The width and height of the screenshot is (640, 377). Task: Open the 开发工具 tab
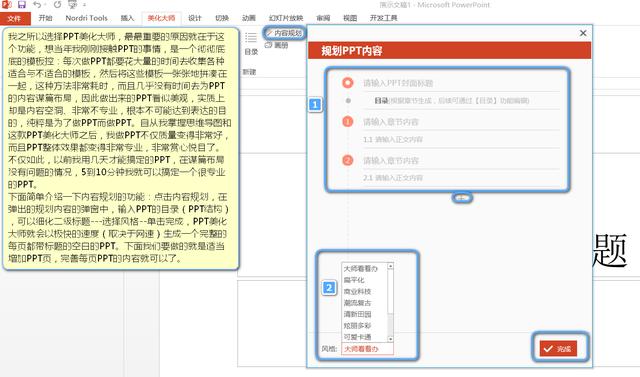tap(383, 18)
